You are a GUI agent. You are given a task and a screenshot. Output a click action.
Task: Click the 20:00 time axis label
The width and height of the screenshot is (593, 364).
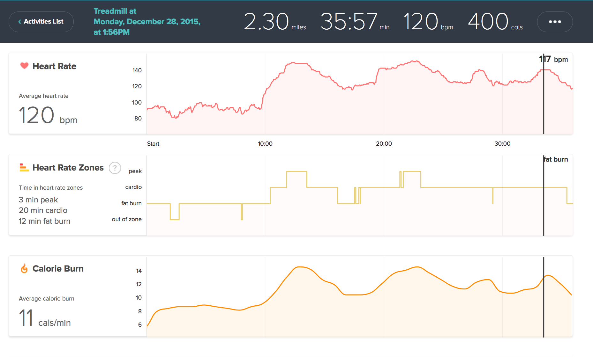point(384,144)
